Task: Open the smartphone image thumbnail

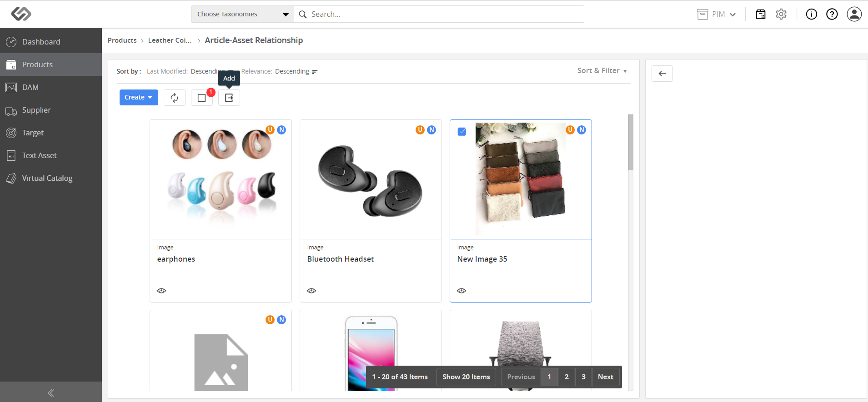Action: (371, 353)
